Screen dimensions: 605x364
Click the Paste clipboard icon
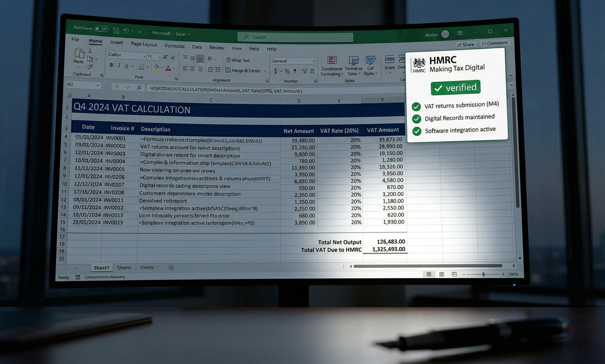(x=79, y=53)
